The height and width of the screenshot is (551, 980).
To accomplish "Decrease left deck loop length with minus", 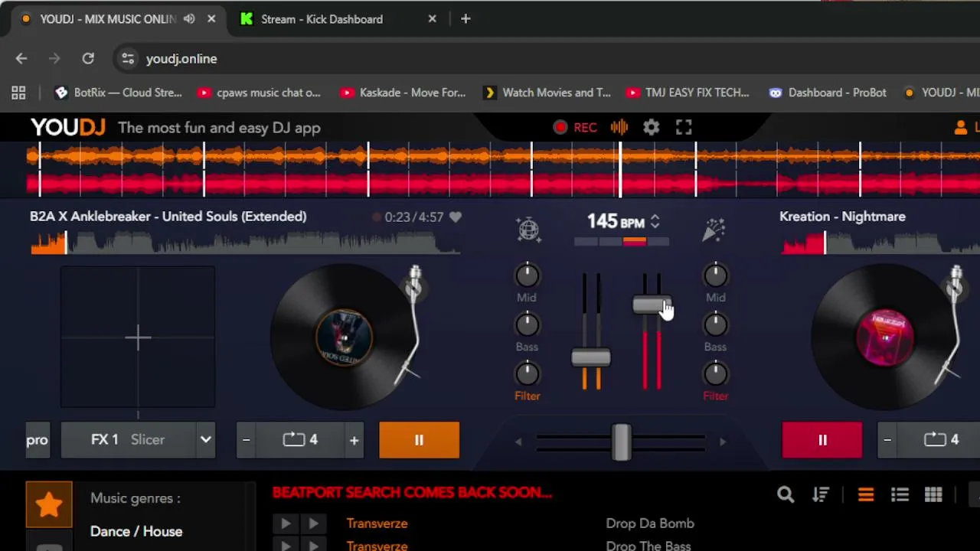I will [x=246, y=440].
